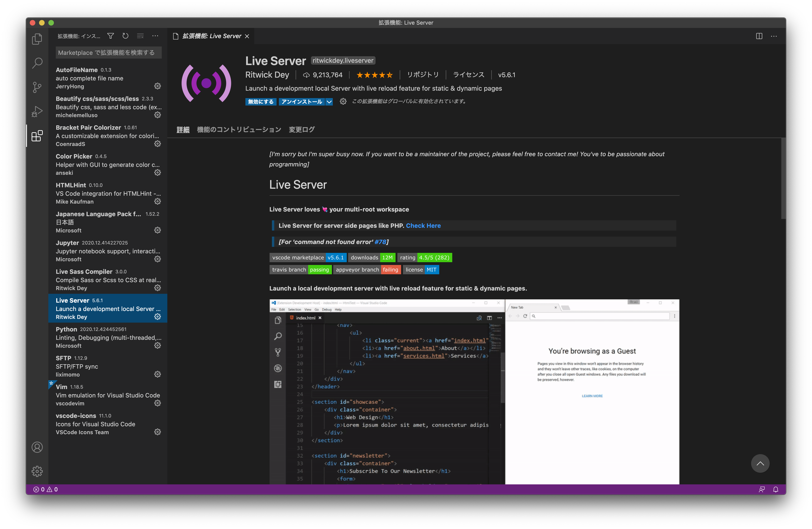The width and height of the screenshot is (812, 529).
Task: Open the Source Control view
Action: click(37, 87)
